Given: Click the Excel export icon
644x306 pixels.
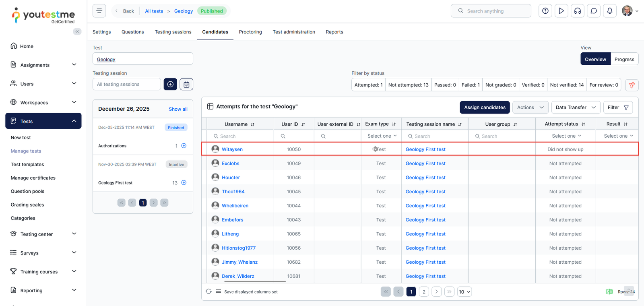Looking at the screenshot, I should click(x=609, y=292).
